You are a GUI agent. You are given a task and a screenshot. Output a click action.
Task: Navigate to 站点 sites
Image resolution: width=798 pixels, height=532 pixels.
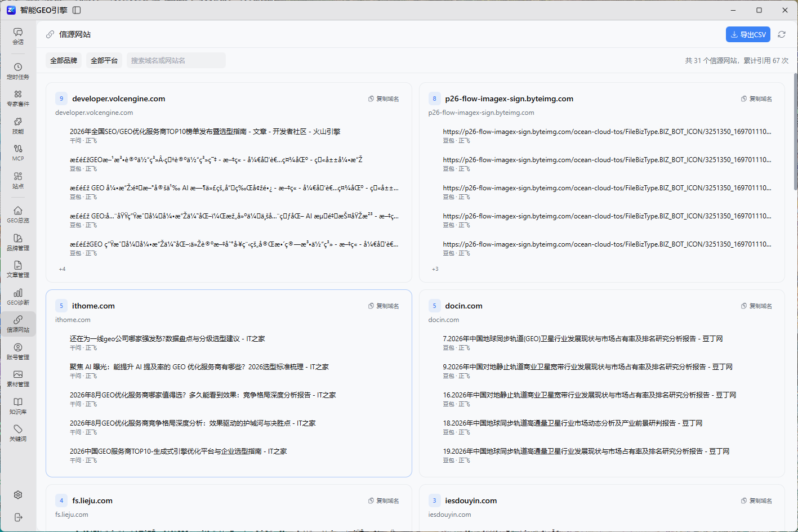[x=18, y=180]
